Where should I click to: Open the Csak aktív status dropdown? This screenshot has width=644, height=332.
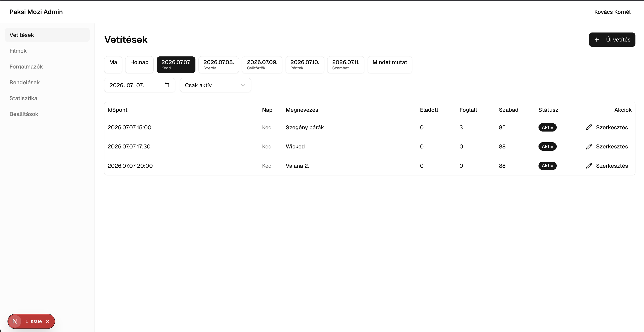[215, 85]
